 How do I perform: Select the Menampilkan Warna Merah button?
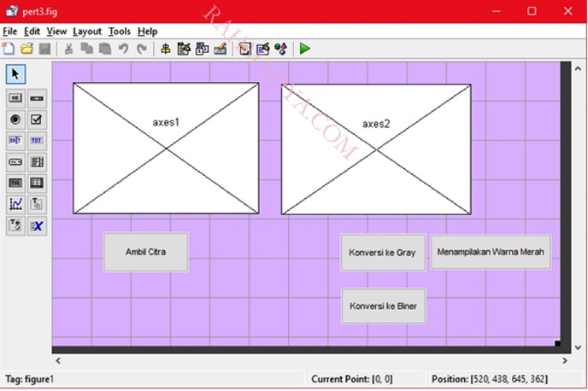(x=491, y=252)
